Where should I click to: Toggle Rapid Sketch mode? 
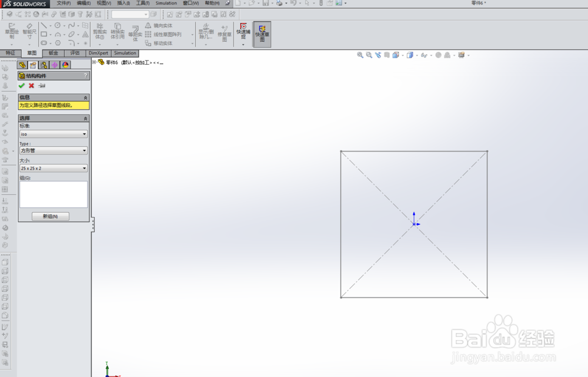(262, 32)
